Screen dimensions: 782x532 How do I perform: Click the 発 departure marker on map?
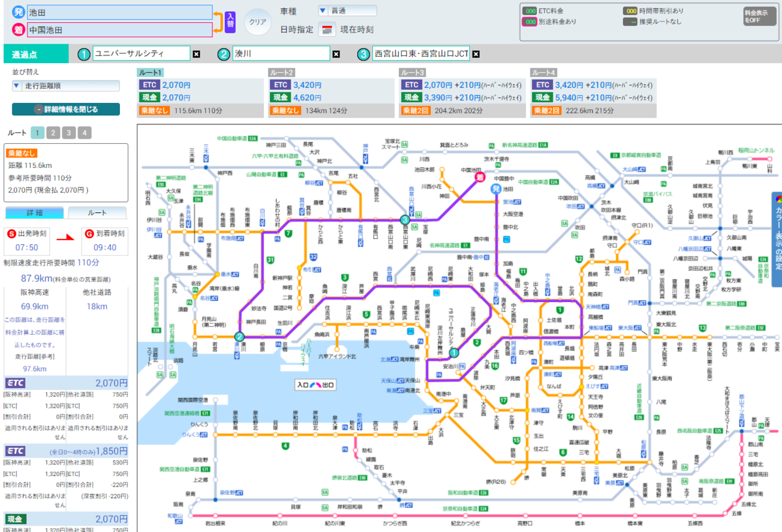[x=495, y=189]
